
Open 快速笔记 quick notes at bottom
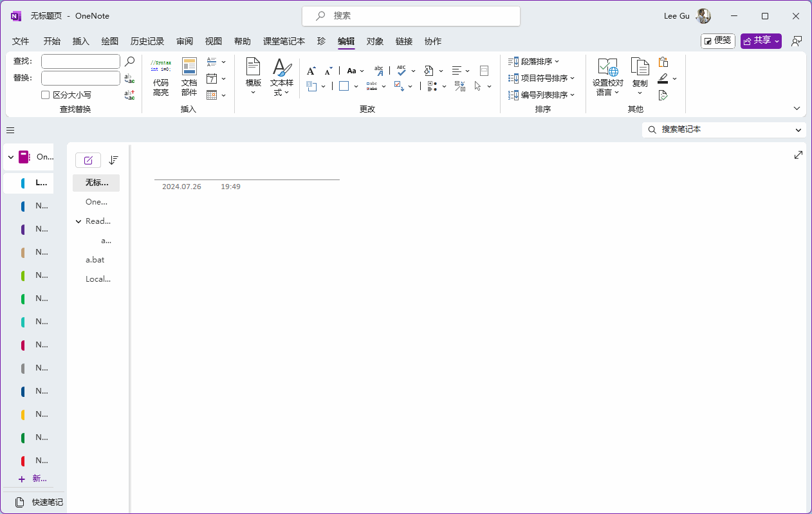(x=39, y=502)
